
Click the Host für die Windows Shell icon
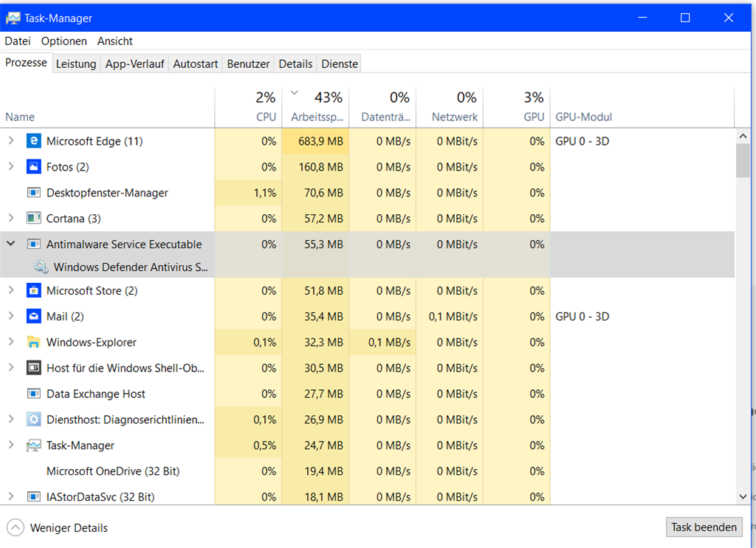33,368
